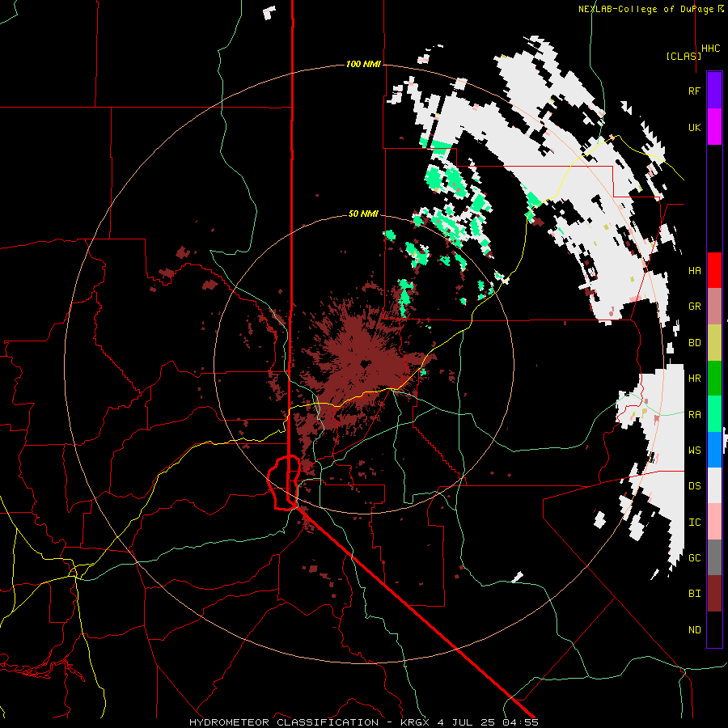Click the WS blue legend color block
This screenshot has height=728, width=728.
(x=714, y=450)
